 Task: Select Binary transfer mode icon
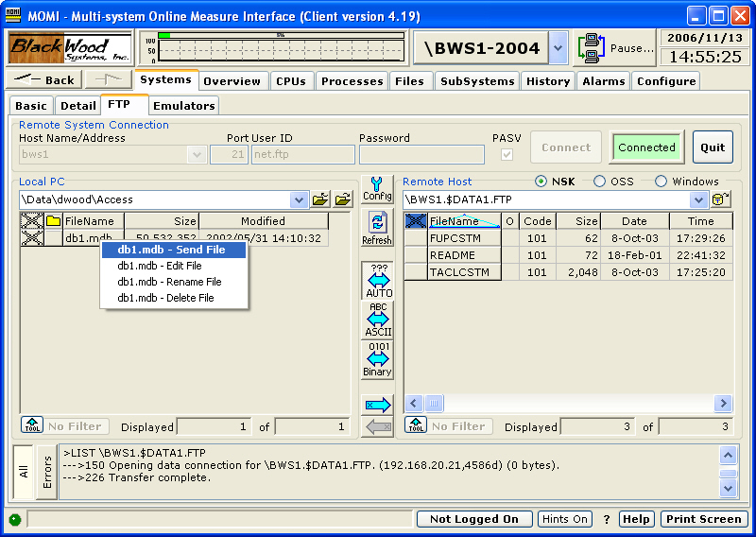click(x=378, y=360)
